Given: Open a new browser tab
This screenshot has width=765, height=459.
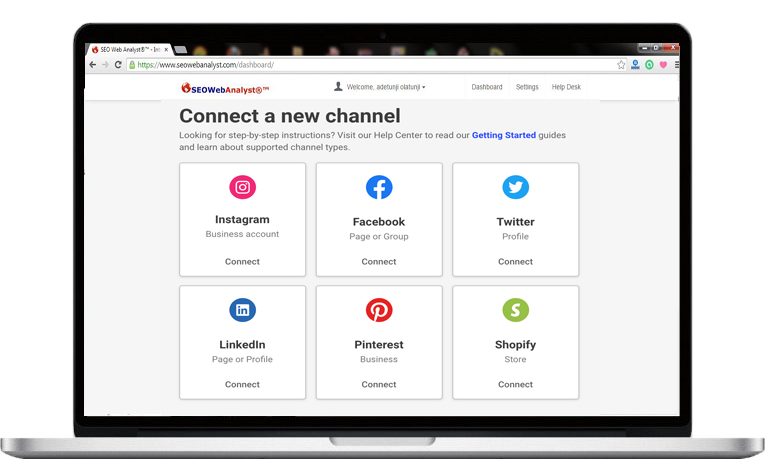Looking at the screenshot, I should click(x=181, y=49).
